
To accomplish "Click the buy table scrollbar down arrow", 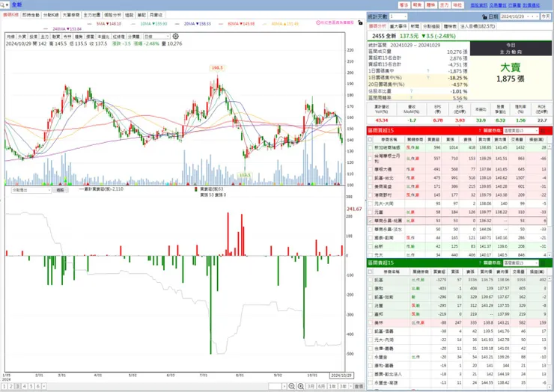I will click(x=550, y=254).
